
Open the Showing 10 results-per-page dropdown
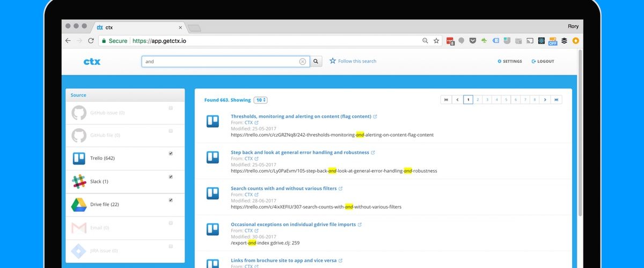coord(261,100)
